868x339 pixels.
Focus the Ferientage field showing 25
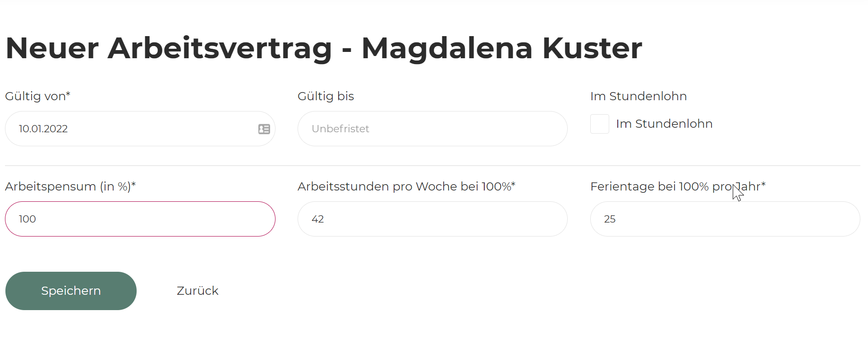coord(725,219)
